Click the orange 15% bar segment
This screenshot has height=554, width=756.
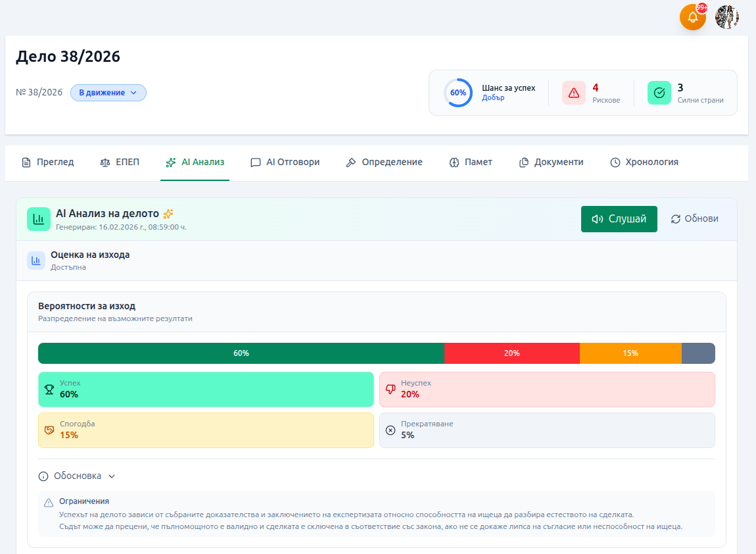point(630,353)
